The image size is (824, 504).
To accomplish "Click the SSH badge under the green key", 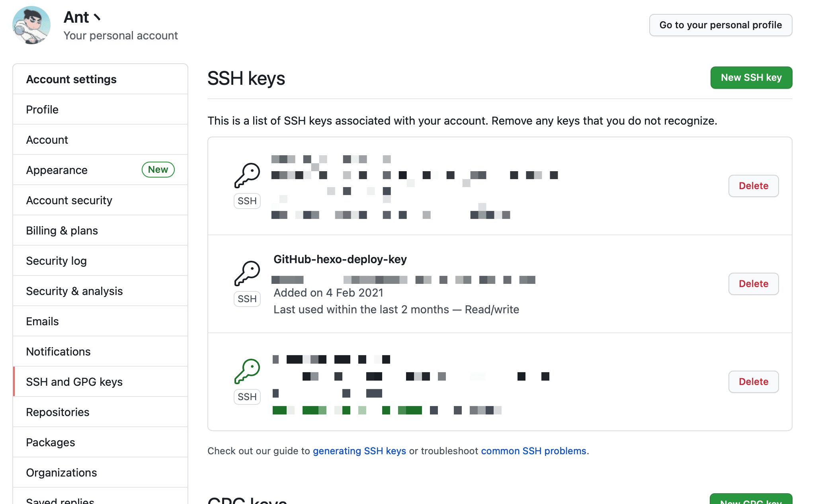I will coord(247,397).
